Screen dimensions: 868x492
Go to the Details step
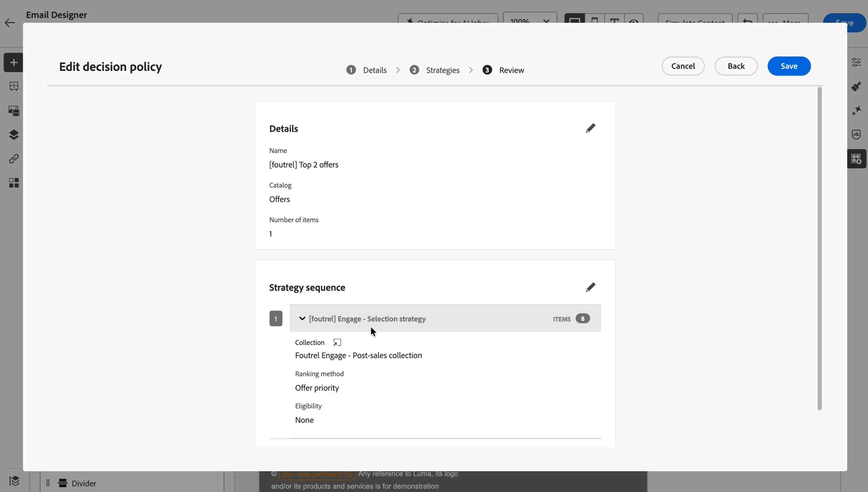(x=367, y=70)
